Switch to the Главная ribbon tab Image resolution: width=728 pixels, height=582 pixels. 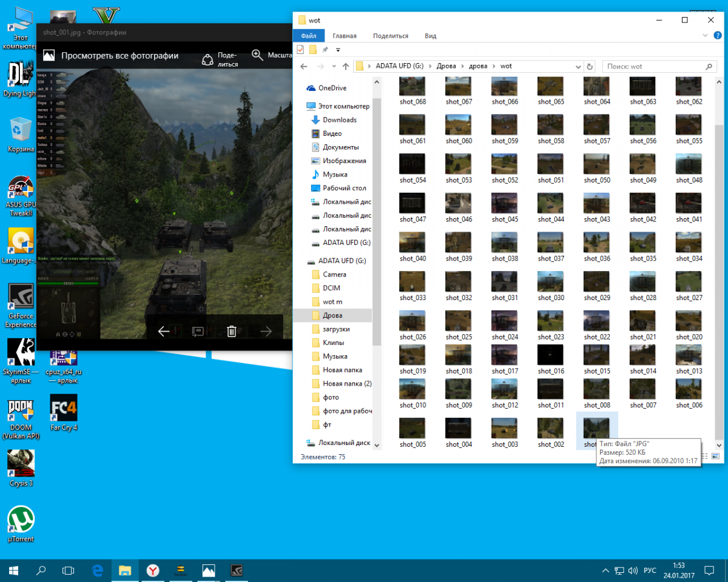(x=345, y=36)
